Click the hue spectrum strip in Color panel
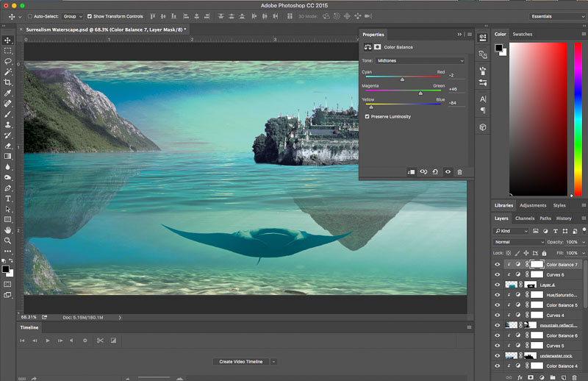 [x=578, y=119]
